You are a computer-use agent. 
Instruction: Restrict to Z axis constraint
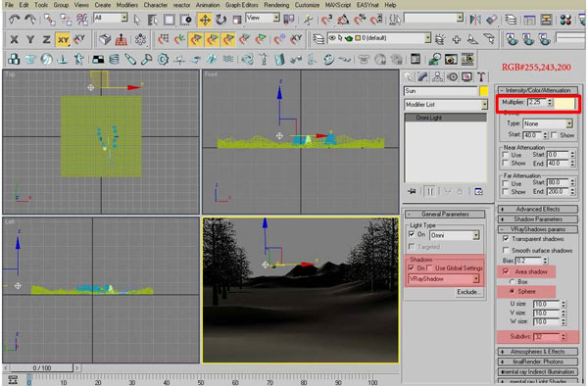pyautogui.click(x=46, y=39)
